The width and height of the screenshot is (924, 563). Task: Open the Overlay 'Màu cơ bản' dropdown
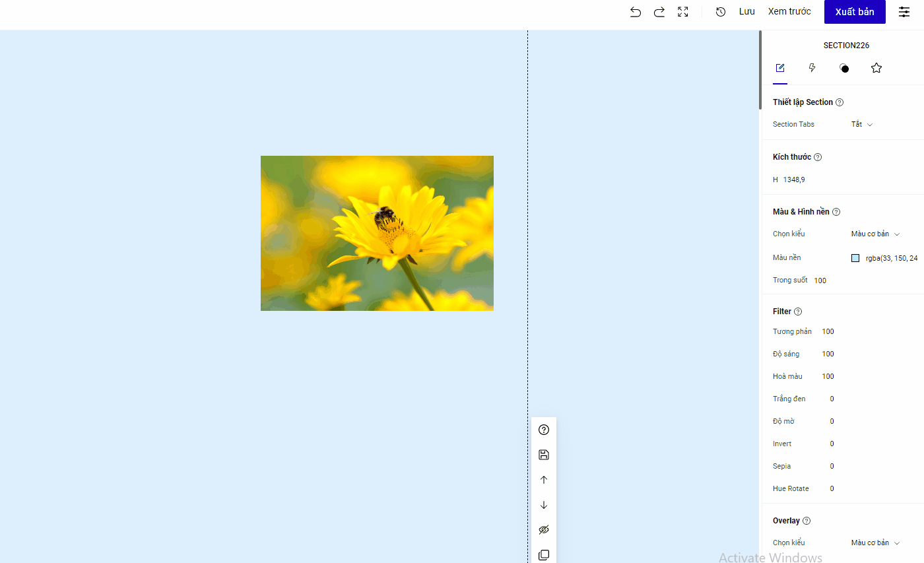875,543
